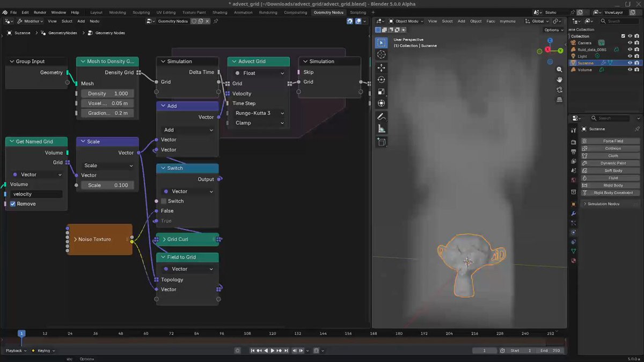Uncheck the Remove checkbox in Get Named Grid
644x362 pixels.
click(x=13, y=204)
